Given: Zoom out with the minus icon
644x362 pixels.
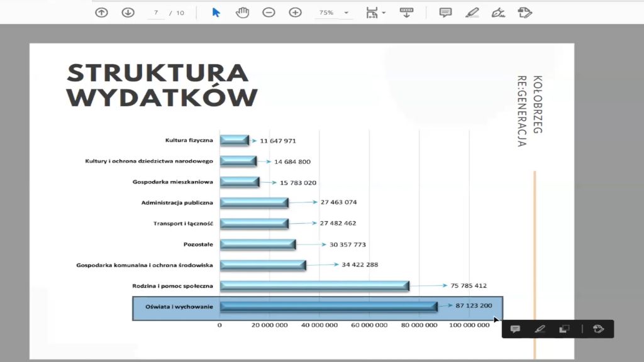Looking at the screenshot, I should (x=269, y=13).
